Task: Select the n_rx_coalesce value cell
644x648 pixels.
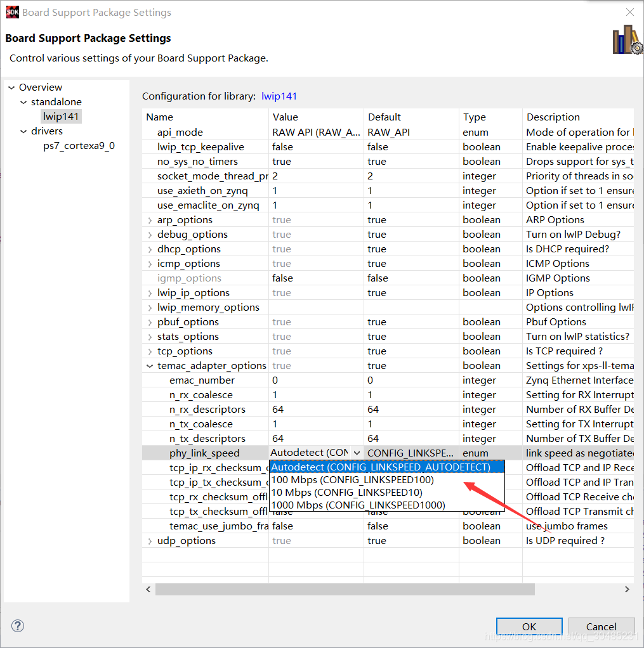Action: tap(317, 395)
